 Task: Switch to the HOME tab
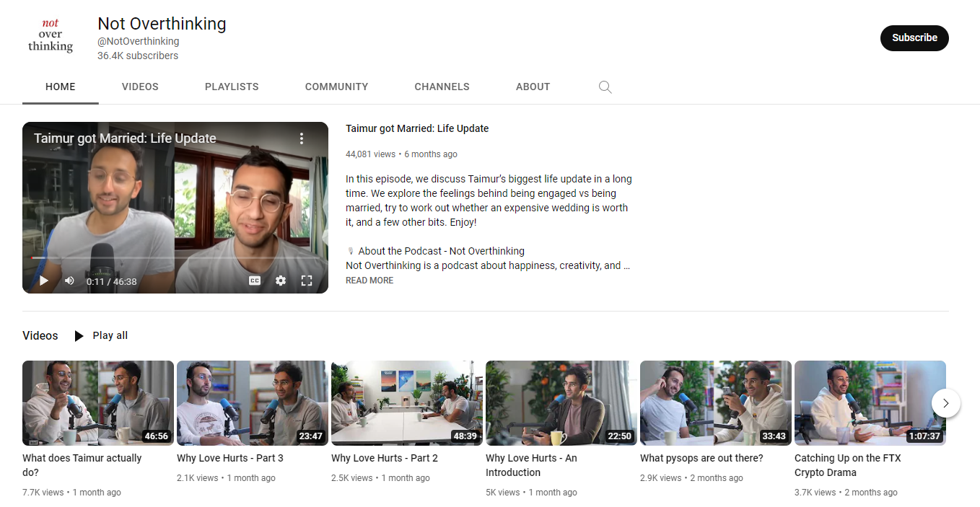(x=61, y=87)
